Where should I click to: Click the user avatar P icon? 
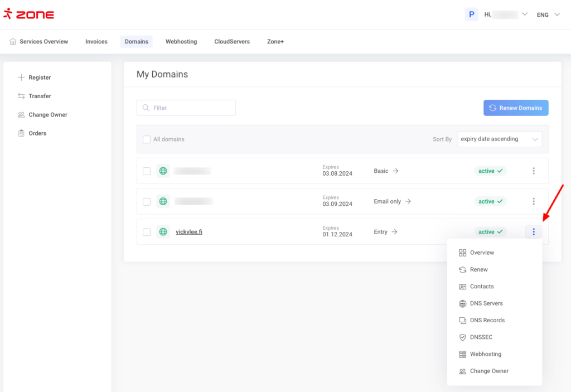[471, 14]
